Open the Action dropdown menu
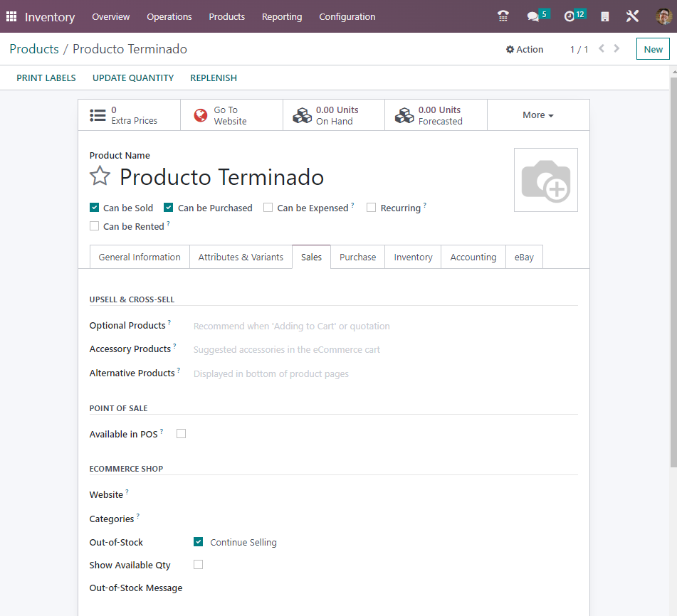The width and height of the screenshot is (677, 616). click(x=525, y=49)
